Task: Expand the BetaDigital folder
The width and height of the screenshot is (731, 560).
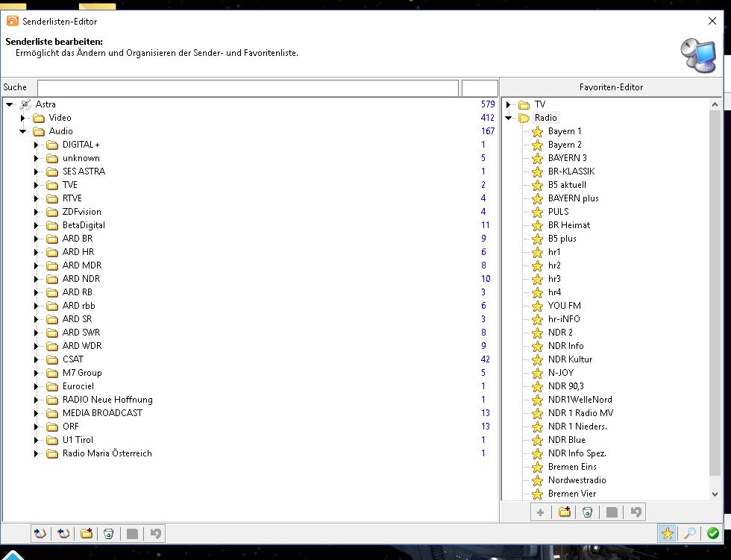Action: (x=37, y=225)
